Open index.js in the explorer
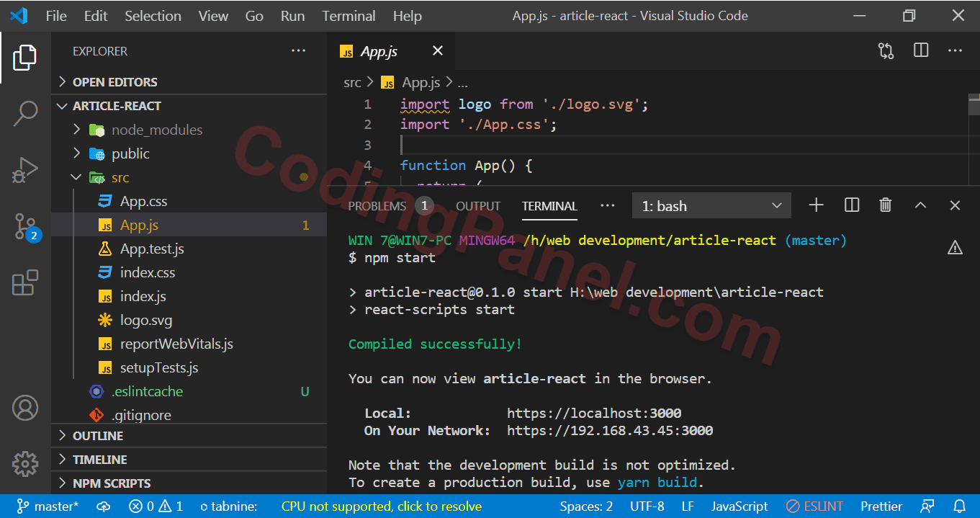Image resolution: width=980 pixels, height=518 pixels. click(143, 296)
